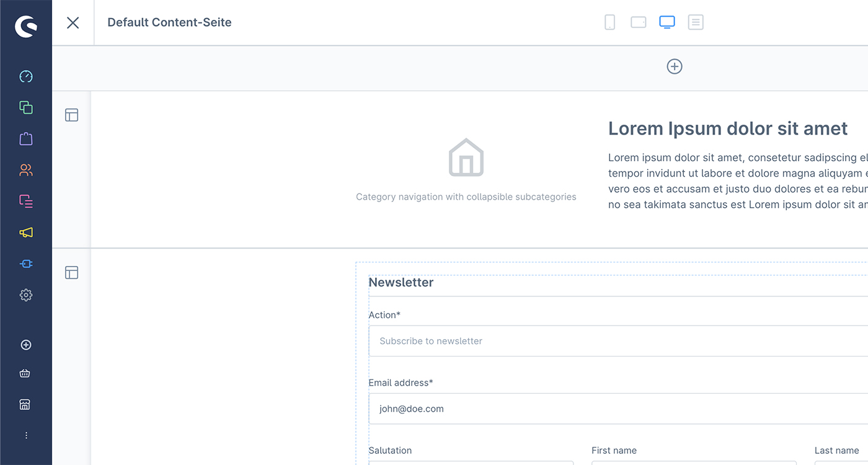Switch to mobile viewport preview
The image size is (868, 465).
(610, 22)
